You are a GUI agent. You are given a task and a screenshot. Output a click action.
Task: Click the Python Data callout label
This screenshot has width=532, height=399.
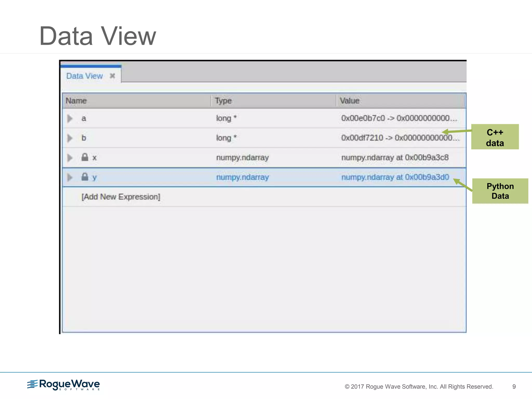tap(500, 191)
